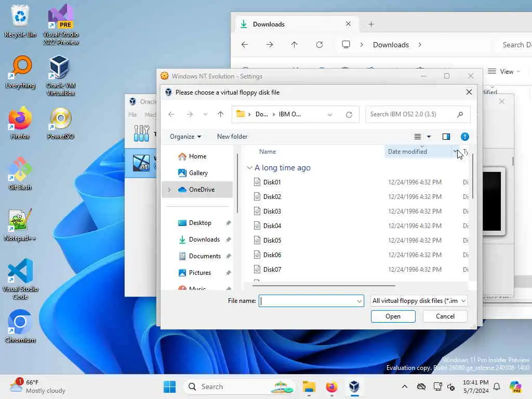532x399 pixels.
Task: Add a new tab in Explorer
Action: point(371,24)
